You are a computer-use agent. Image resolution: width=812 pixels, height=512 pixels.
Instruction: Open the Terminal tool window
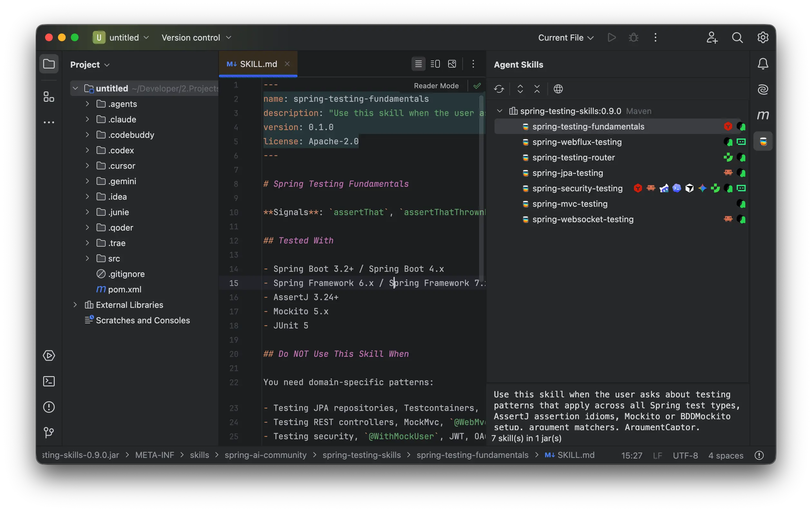49,381
